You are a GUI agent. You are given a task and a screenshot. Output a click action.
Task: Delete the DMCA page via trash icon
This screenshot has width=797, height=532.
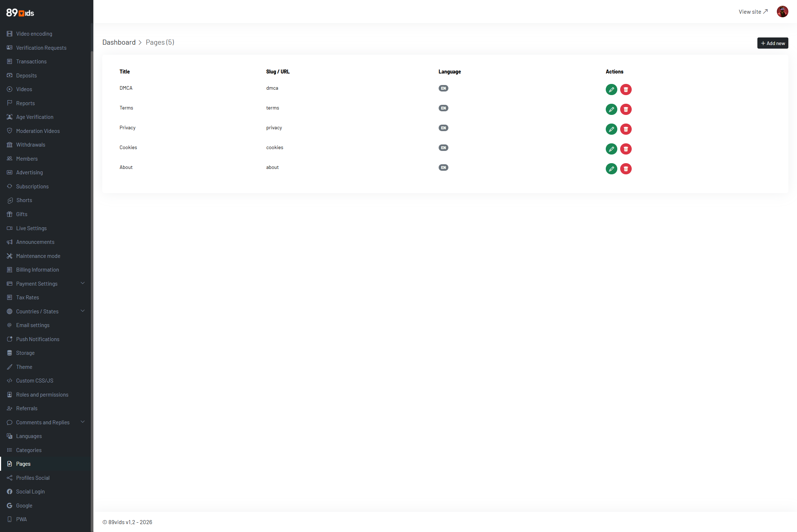point(626,90)
